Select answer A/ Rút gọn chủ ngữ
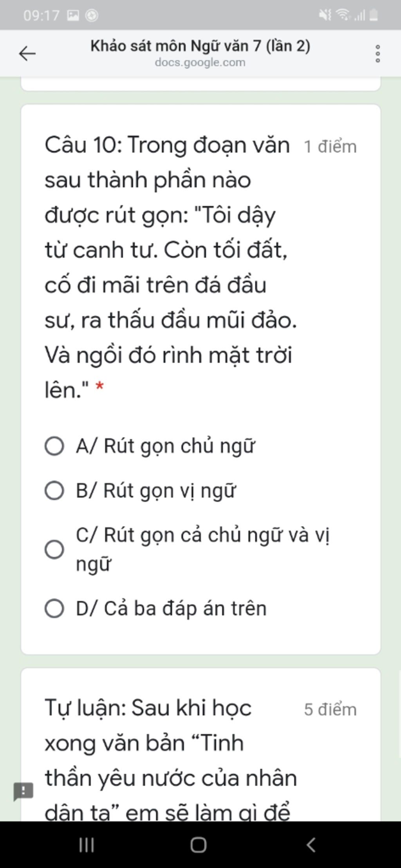This screenshot has width=401, height=868. [54, 446]
